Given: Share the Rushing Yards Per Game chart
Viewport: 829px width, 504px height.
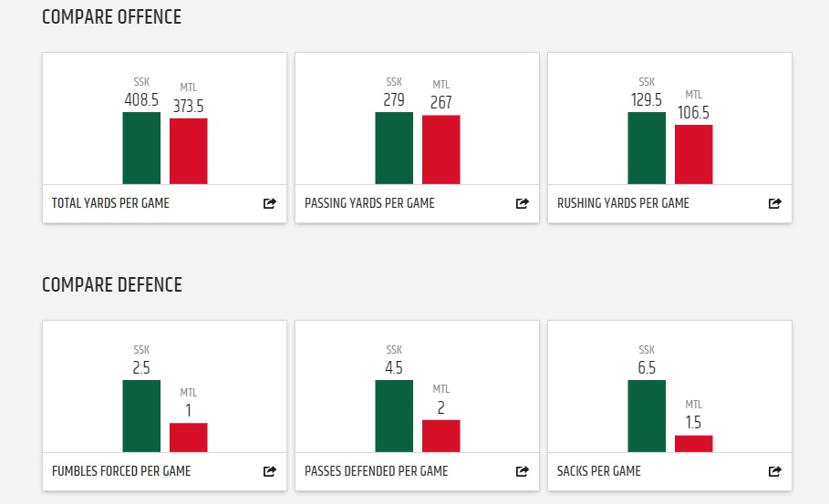Looking at the screenshot, I should click(774, 203).
